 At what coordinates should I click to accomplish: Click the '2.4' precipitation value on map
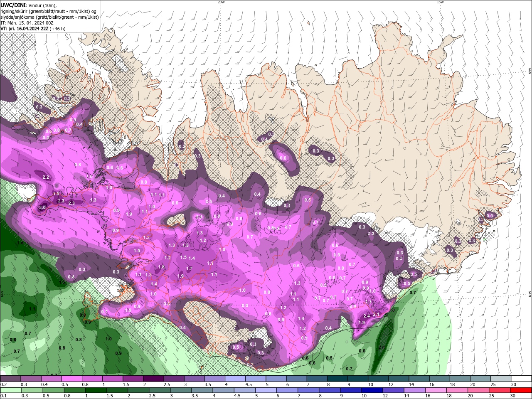tap(367, 316)
